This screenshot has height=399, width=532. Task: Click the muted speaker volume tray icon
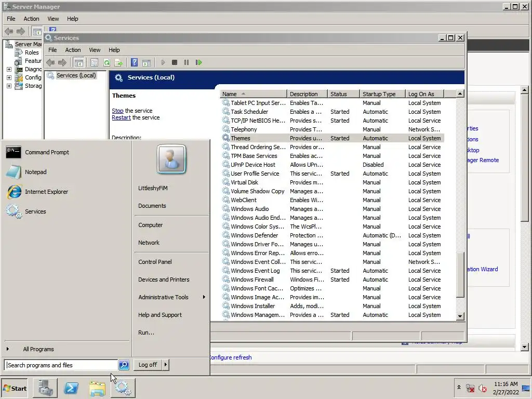point(482,388)
